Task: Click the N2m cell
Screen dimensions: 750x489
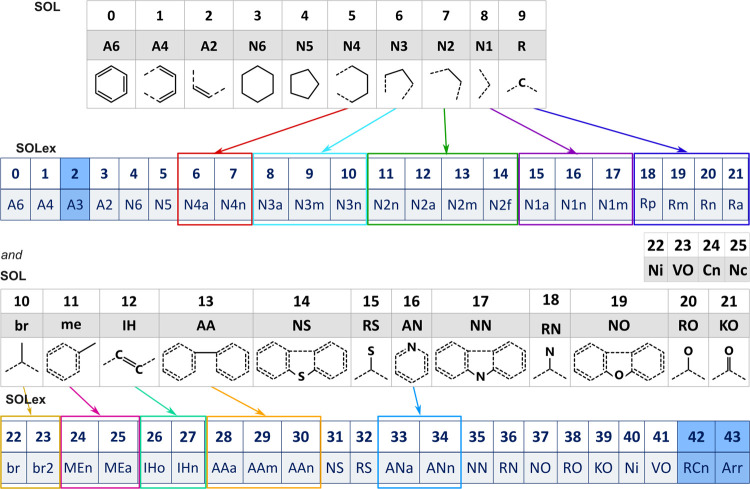Action: (x=462, y=205)
